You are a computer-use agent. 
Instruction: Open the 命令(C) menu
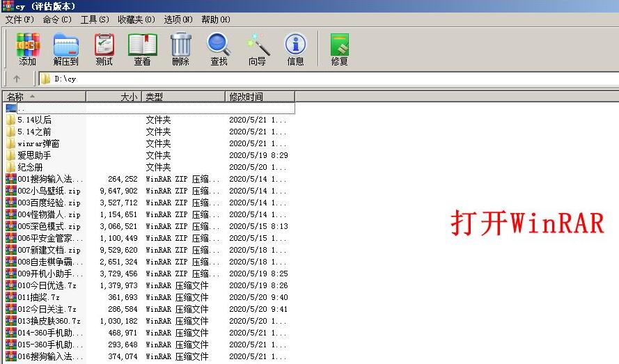coord(57,19)
